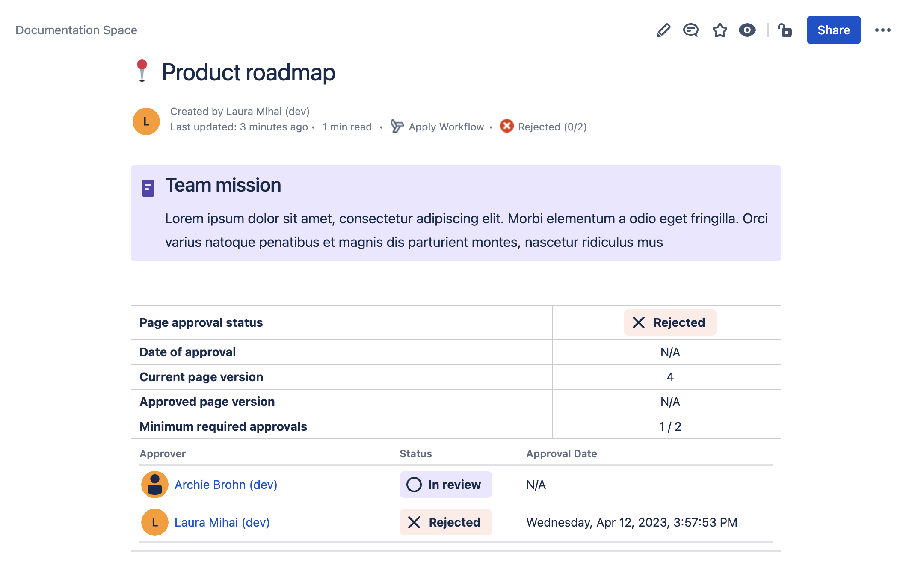
Task: Click the purple note panel icon
Action: pos(148,188)
